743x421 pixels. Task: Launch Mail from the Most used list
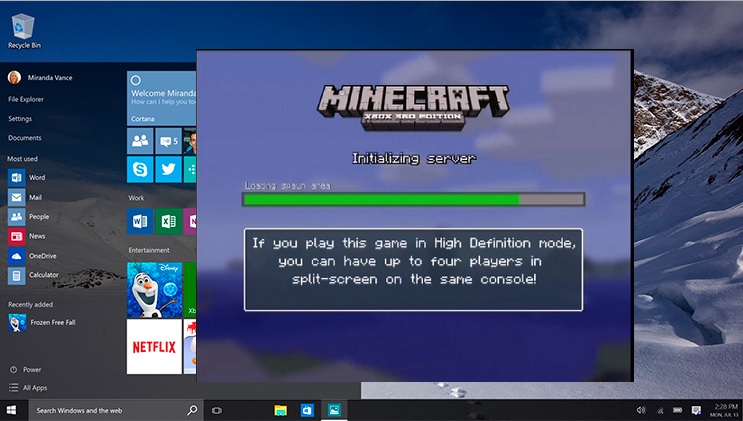click(x=25, y=197)
